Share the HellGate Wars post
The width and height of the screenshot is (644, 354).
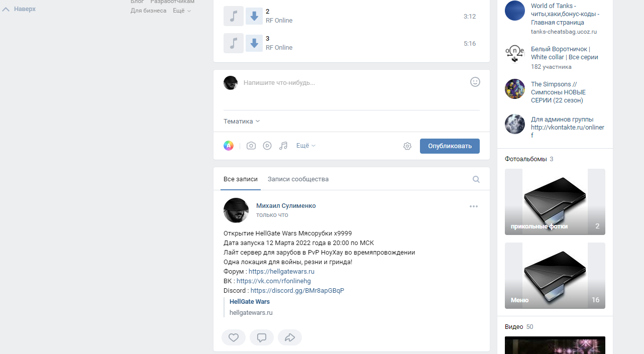[x=290, y=337]
